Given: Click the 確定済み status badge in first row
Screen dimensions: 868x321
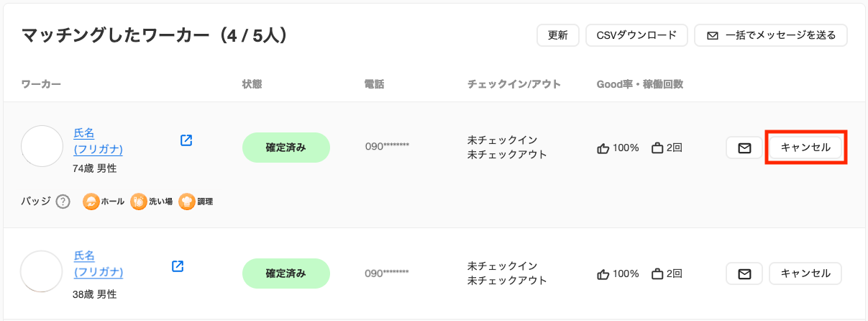Looking at the screenshot, I should 286,148.
